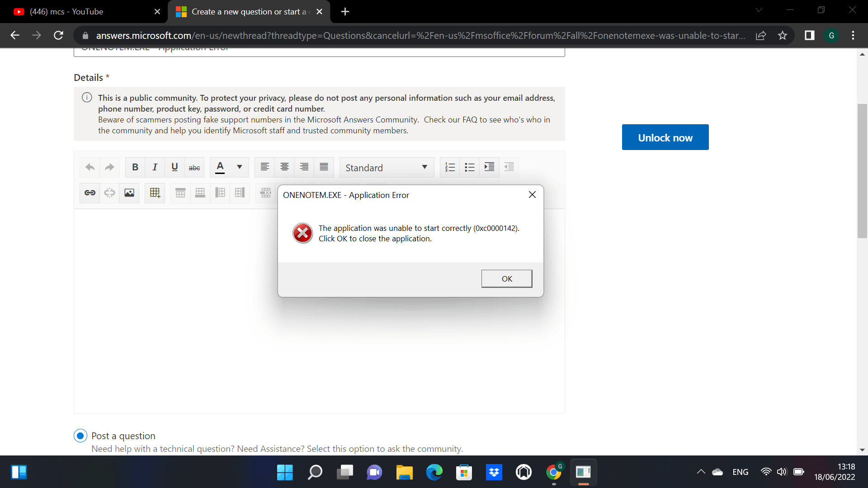Insert an image into the post
The width and height of the screenshot is (868, 488).
click(x=129, y=193)
